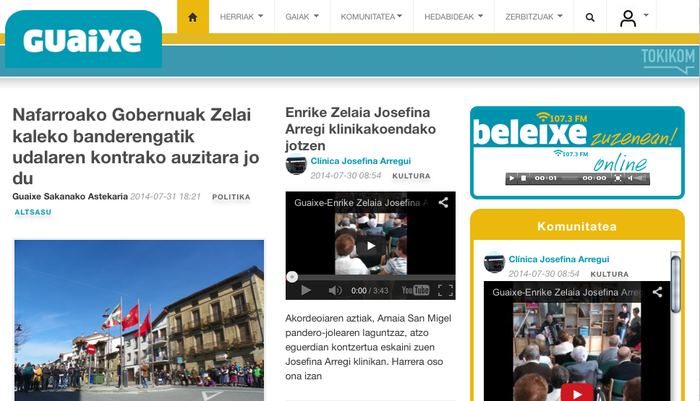
Task: Open the Nafarroako Gobernuak Zelai headline article
Action: coord(136,146)
